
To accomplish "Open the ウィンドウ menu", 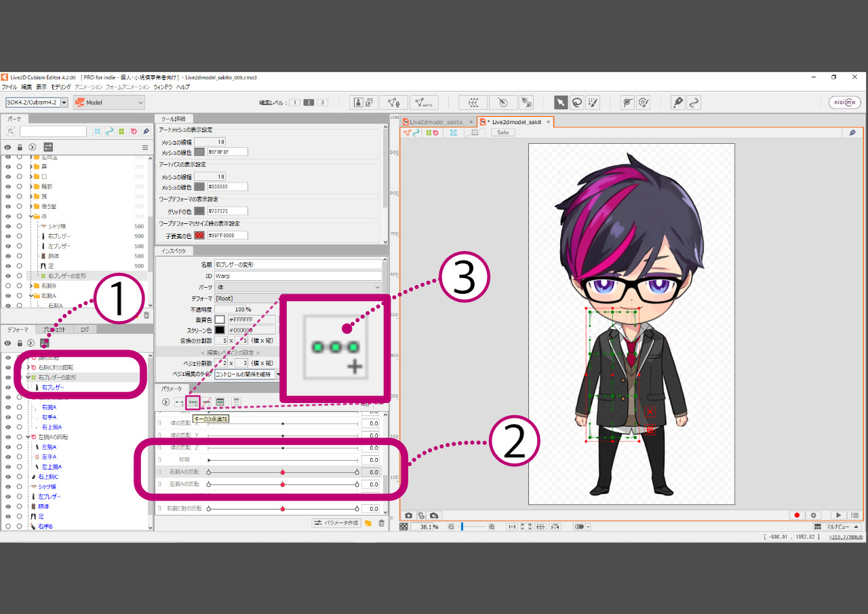I will point(163,87).
